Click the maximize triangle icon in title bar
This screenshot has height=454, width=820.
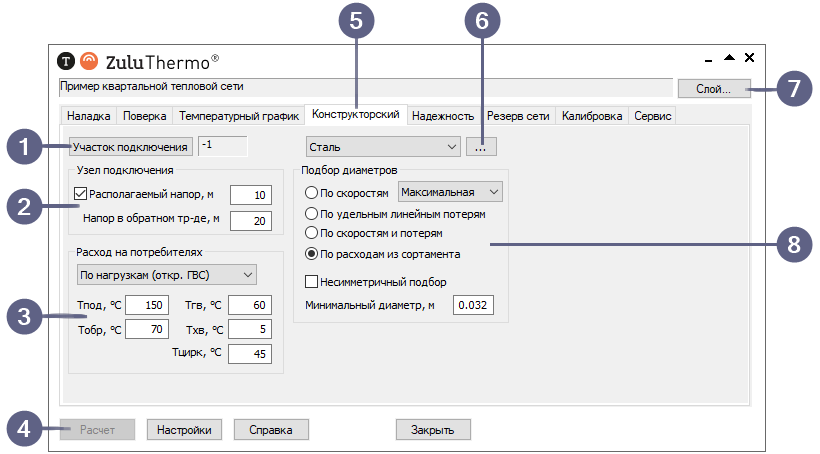[x=729, y=58]
